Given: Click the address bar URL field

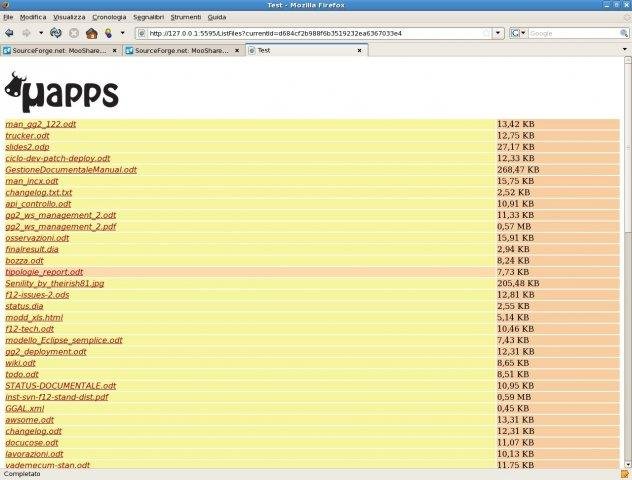Looking at the screenshot, I should [x=314, y=33].
